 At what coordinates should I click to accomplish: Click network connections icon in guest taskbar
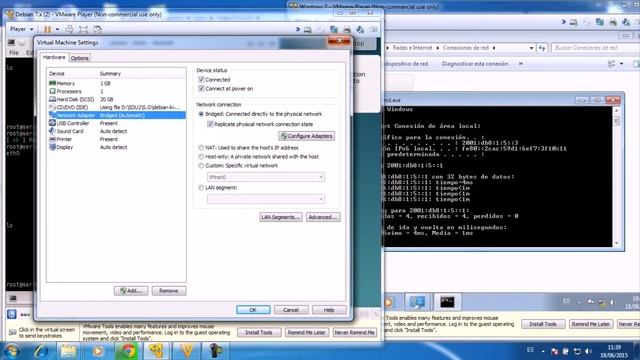pyautogui.click(x=417, y=302)
